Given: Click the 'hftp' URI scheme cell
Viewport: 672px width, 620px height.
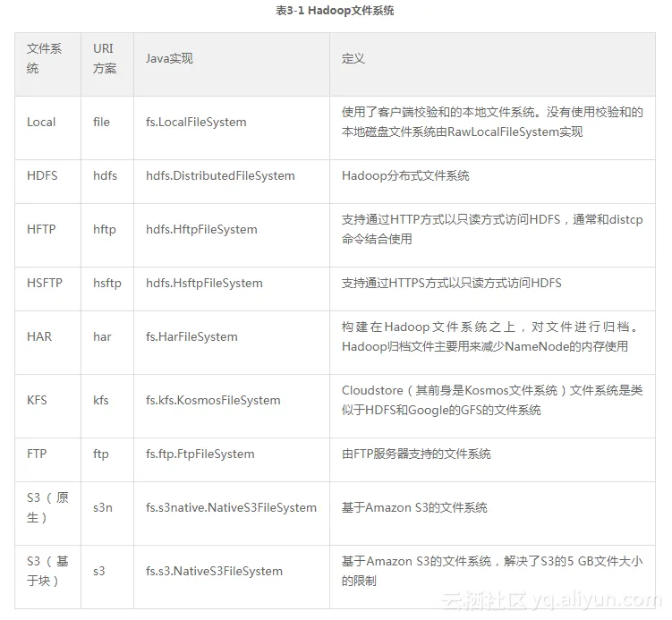Looking at the screenshot, I should point(107,235).
